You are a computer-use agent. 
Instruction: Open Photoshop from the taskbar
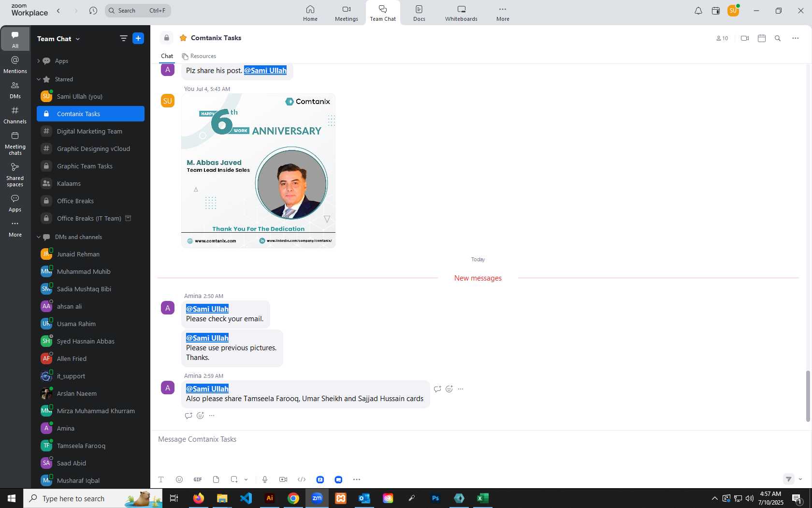click(x=435, y=498)
